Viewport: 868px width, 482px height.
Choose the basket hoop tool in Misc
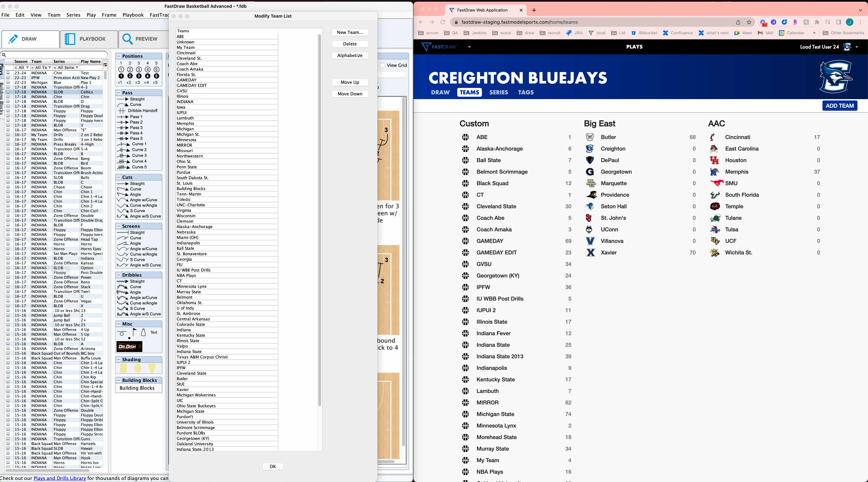(x=122, y=333)
